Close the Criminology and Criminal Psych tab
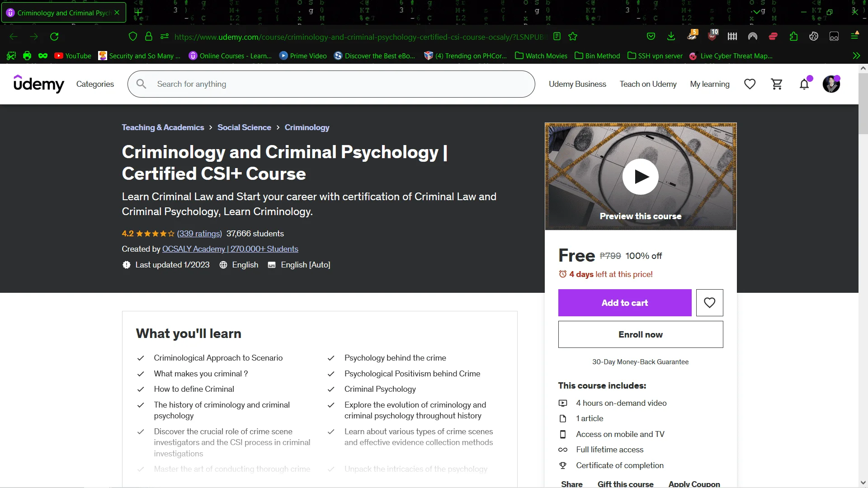The image size is (868, 488). pyautogui.click(x=117, y=13)
